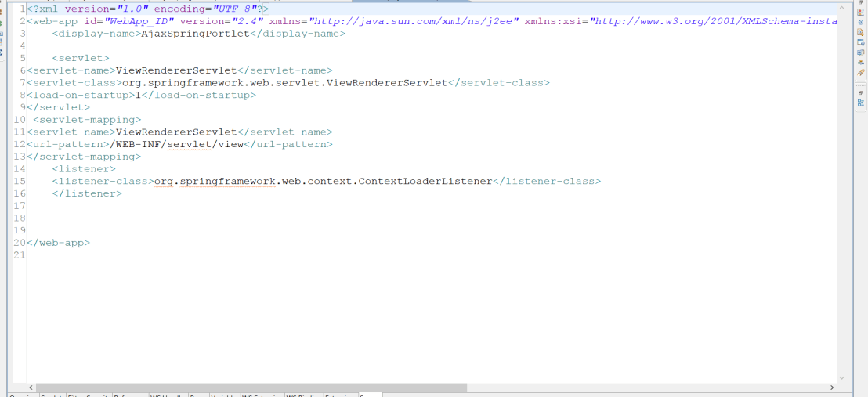
Task: Open the window-with-globe browser view icon
Action: pyautogui.click(x=861, y=42)
